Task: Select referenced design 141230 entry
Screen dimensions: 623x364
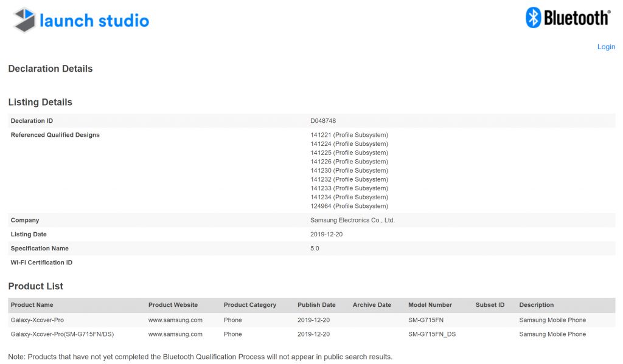Action: (349, 171)
